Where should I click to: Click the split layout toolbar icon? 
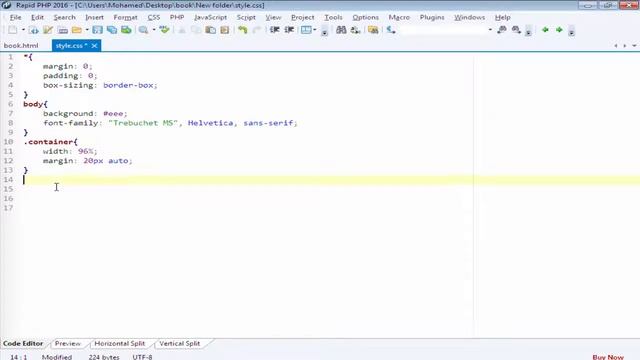click(306, 30)
